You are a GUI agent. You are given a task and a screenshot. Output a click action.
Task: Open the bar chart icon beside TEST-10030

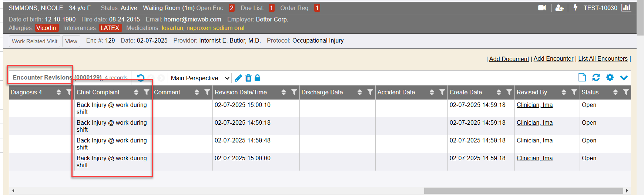pyautogui.click(x=626, y=8)
